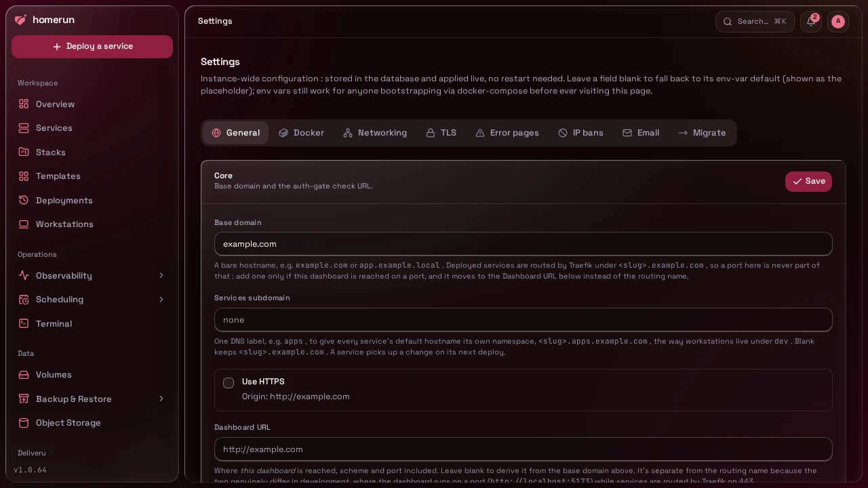Viewport: 868px width, 488px height.
Task: Click the arrow icon on Migrate tab
Action: (683, 133)
